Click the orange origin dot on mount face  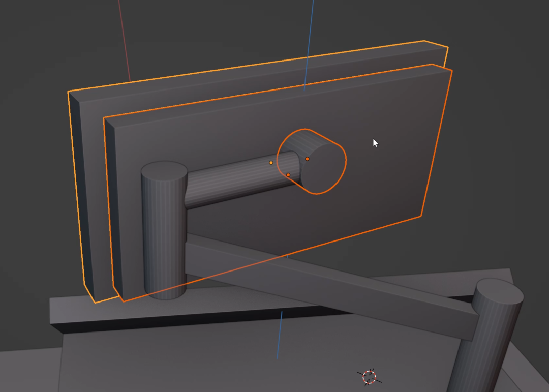[307, 159]
